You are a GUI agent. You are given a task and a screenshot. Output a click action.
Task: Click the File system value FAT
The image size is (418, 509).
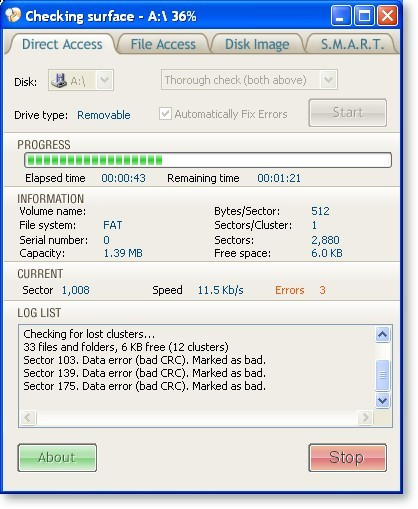pyautogui.click(x=113, y=225)
